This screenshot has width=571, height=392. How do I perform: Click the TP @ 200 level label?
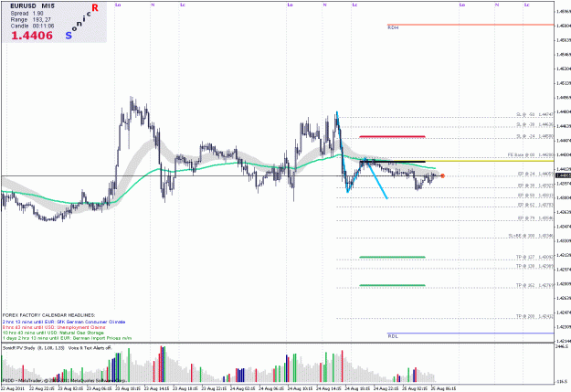click(x=534, y=316)
